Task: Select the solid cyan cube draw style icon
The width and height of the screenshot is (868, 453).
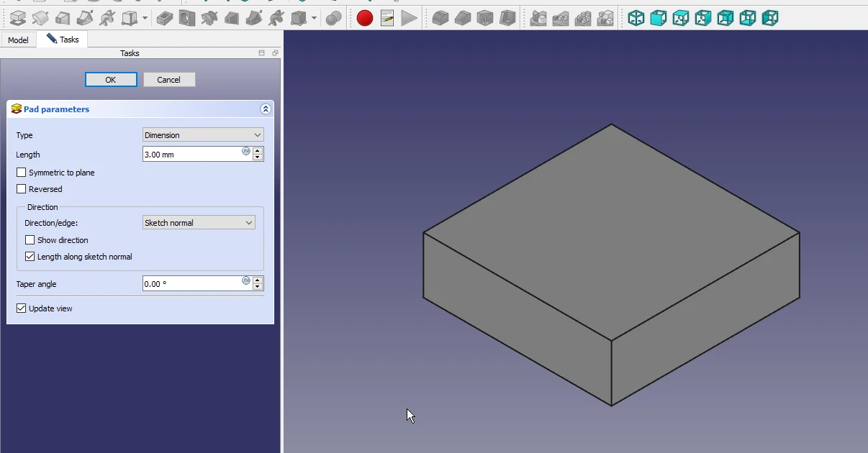Action: point(658,18)
